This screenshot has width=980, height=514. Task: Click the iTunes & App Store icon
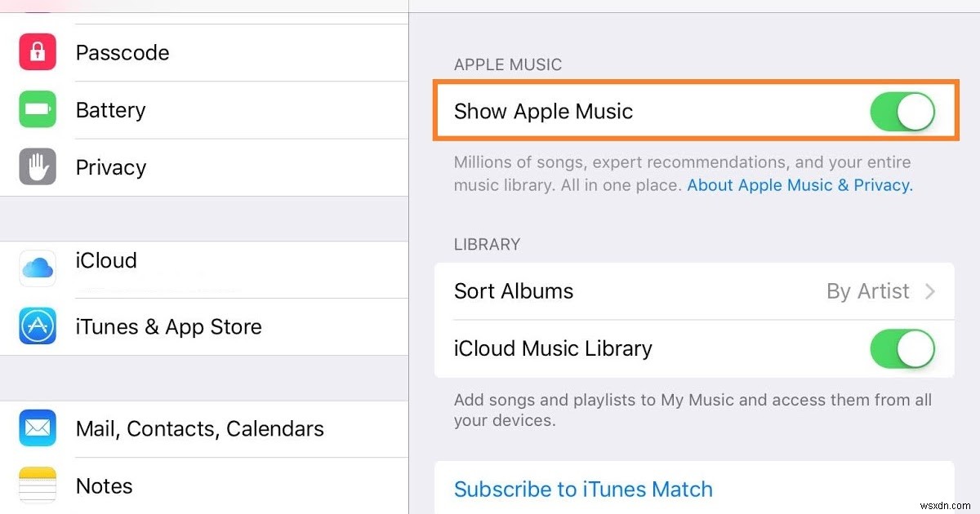tap(37, 326)
